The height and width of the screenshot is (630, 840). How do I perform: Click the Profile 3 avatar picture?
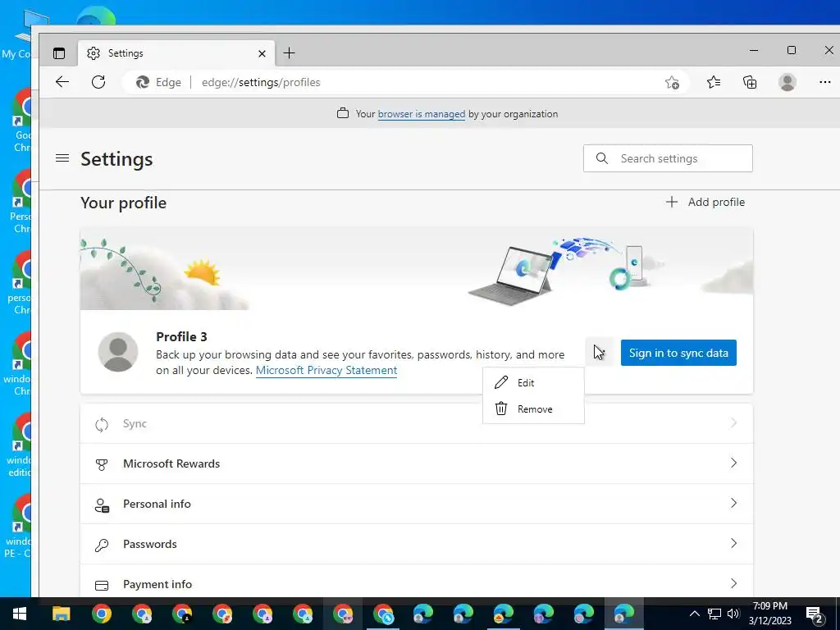(x=118, y=352)
